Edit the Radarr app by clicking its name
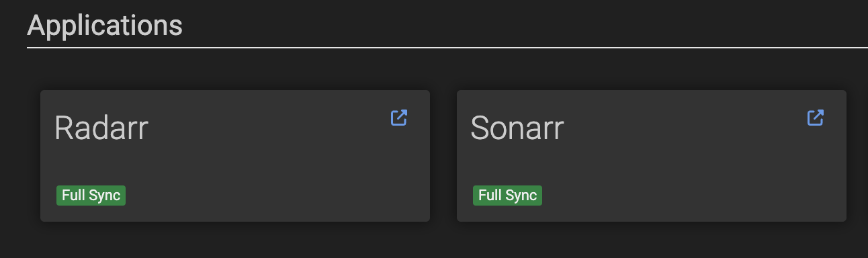Screen dimensions: 868x258 (101, 128)
